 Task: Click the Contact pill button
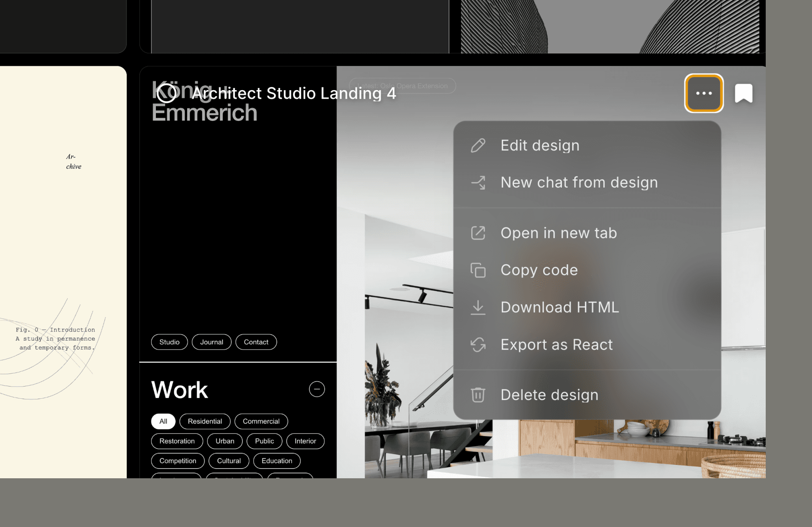coord(256,342)
